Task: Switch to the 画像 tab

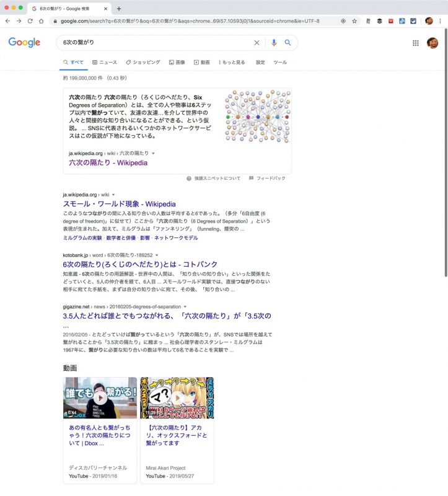Action: coord(177,63)
